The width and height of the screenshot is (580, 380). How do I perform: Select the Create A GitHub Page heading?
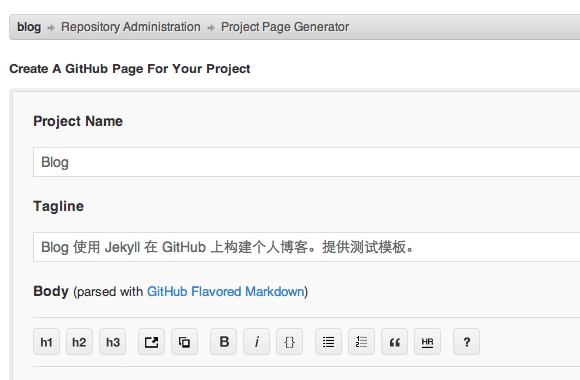pos(130,69)
